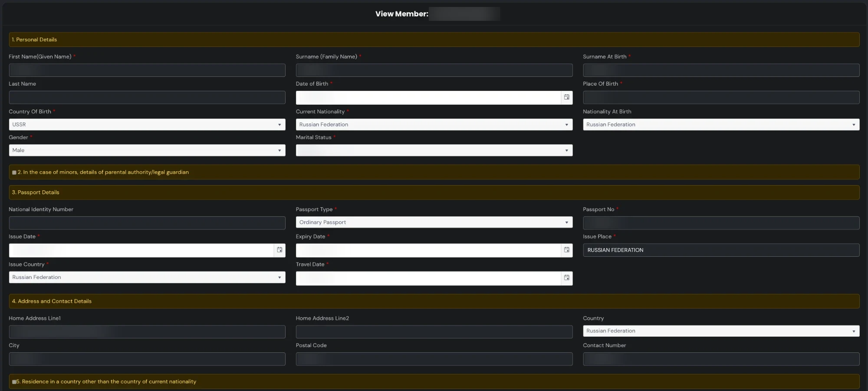
Task: Focus the Surname (Family Name) field
Action: pos(434,70)
